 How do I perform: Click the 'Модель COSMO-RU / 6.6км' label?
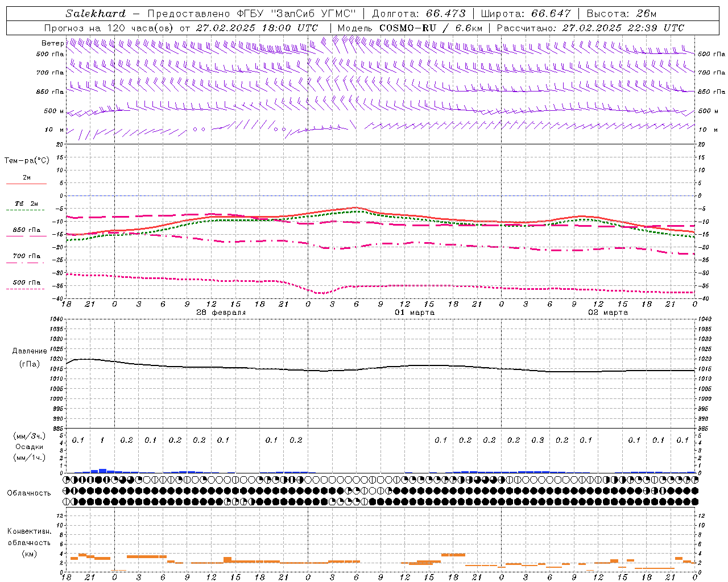[409, 28]
